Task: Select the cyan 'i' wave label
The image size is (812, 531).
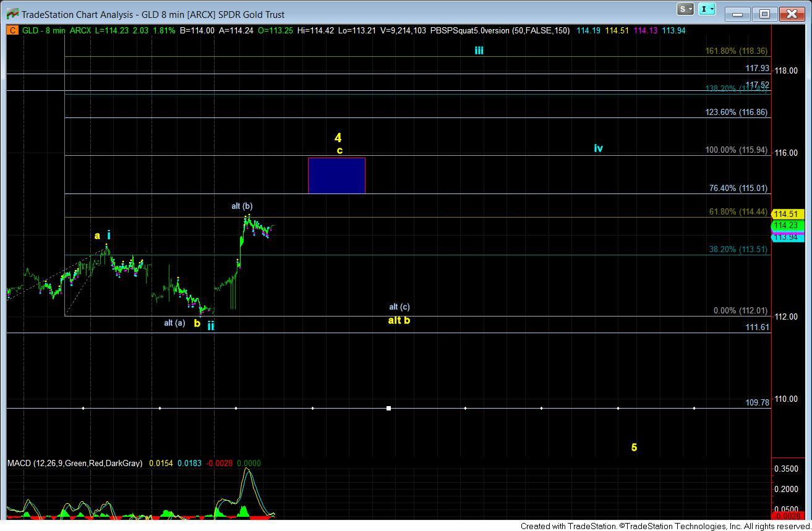Action: pyautogui.click(x=109, y=235)
